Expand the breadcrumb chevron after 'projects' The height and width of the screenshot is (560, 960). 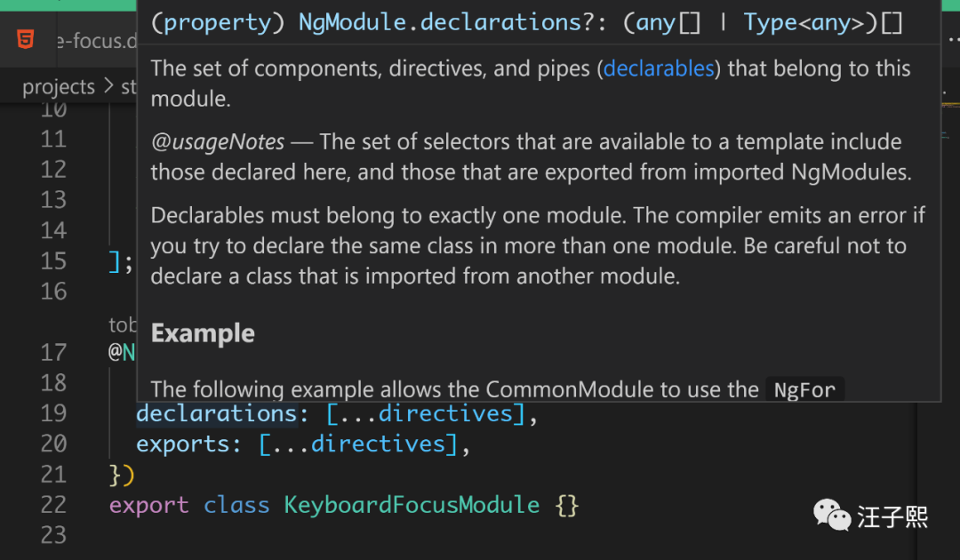coord(108,87)
